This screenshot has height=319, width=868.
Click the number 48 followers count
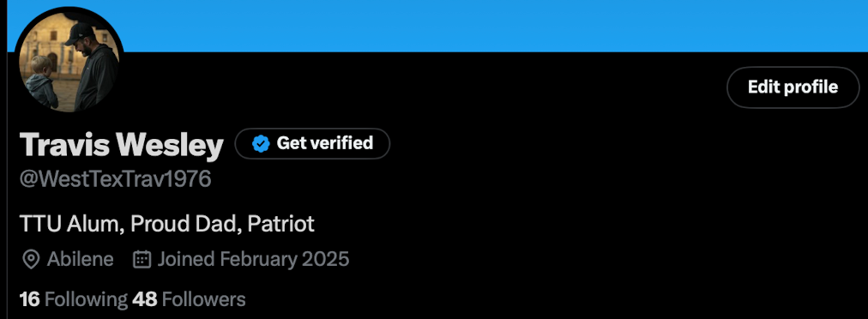[x=145, y=299]
